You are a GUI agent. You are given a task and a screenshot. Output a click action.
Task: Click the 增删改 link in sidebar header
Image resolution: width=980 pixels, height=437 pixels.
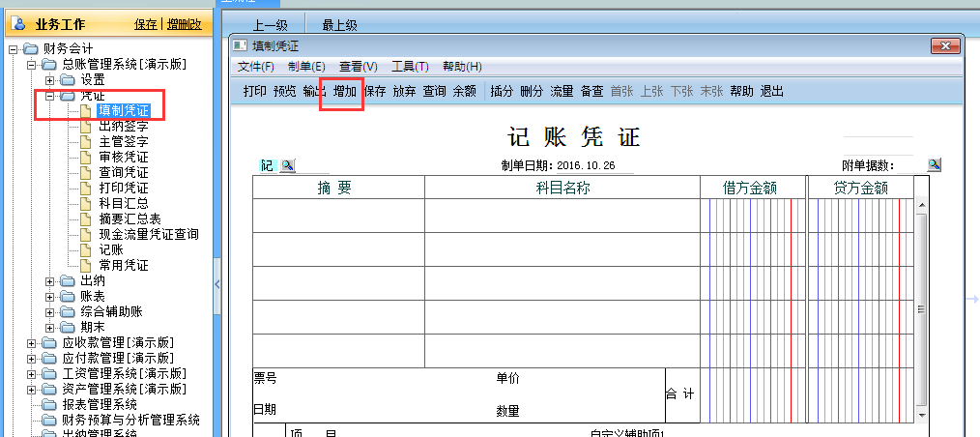tap(184, 24)
